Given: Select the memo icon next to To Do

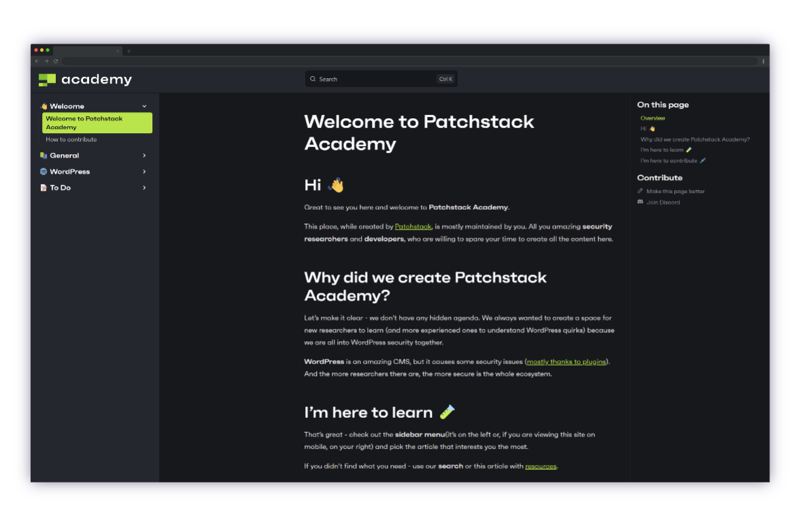Looking at the screenshot, I should pyautogui.click(x=43, y=188).
